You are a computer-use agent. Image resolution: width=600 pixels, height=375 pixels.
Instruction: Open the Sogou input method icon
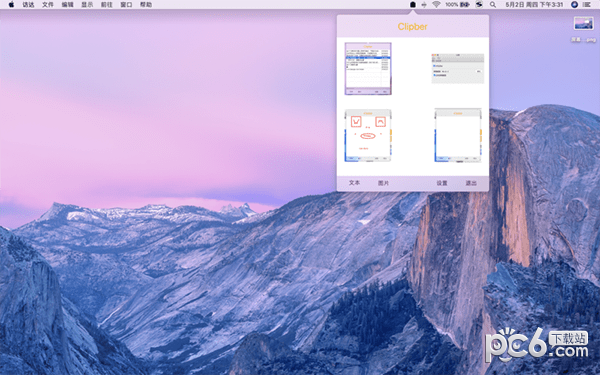(x=479, y=5)
